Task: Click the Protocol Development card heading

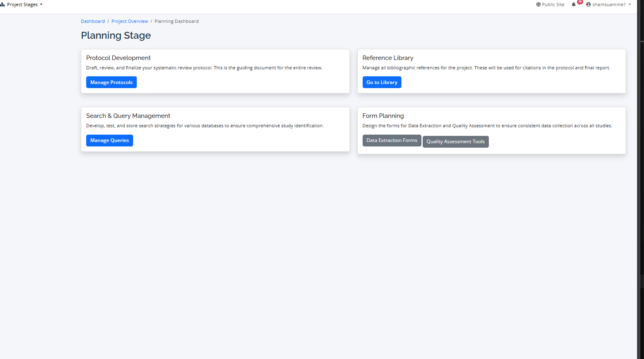Action: (x=118, y=58)
